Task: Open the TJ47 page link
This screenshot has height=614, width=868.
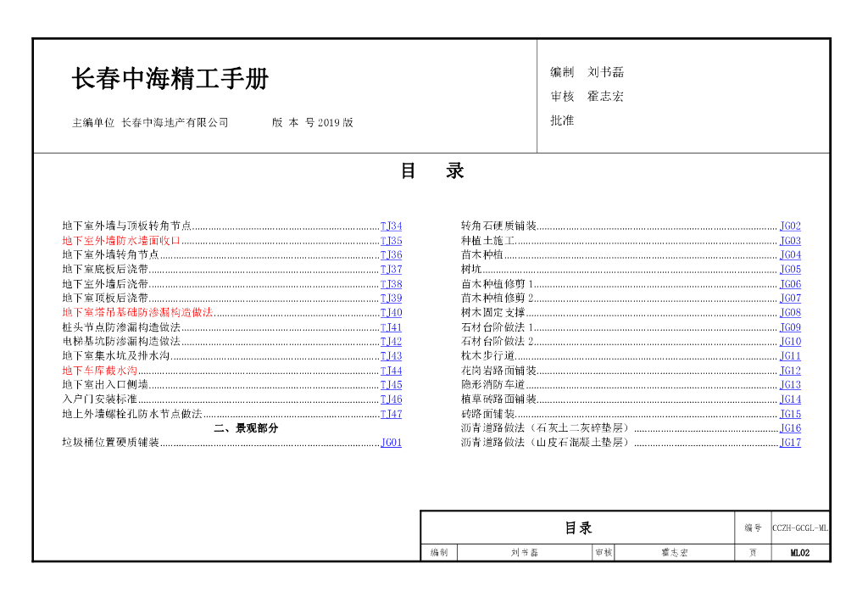Action: coord(391,414)
